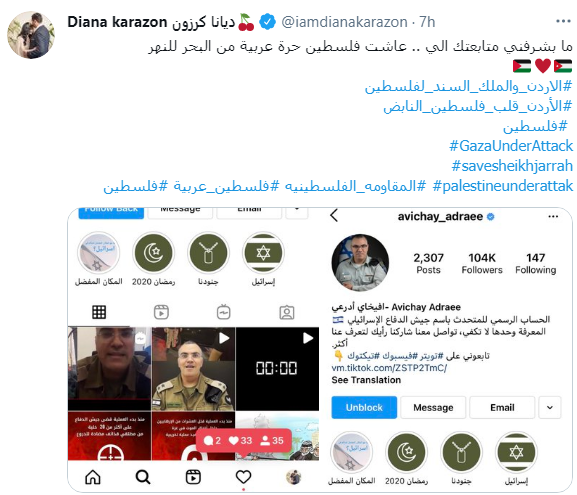The image size is (577, 495).
Task: Click the @iamdianakarazon handle
Action: 344,22
